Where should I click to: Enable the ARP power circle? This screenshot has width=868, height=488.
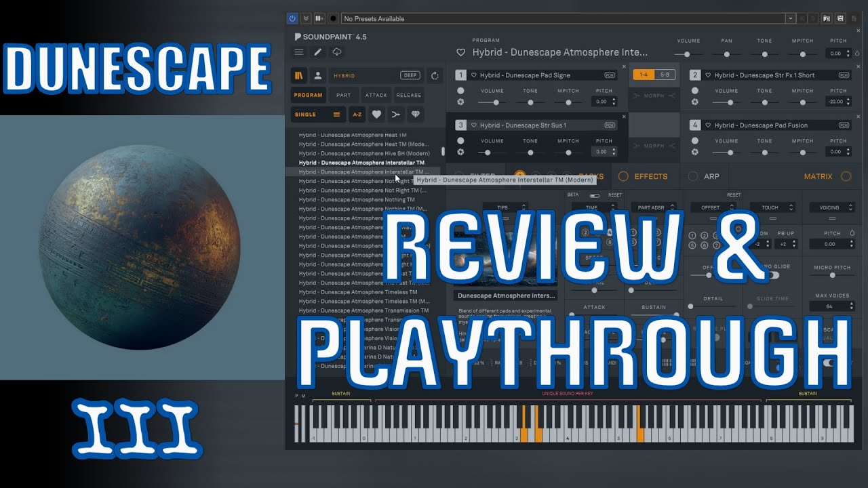click(x=692, y=176)
